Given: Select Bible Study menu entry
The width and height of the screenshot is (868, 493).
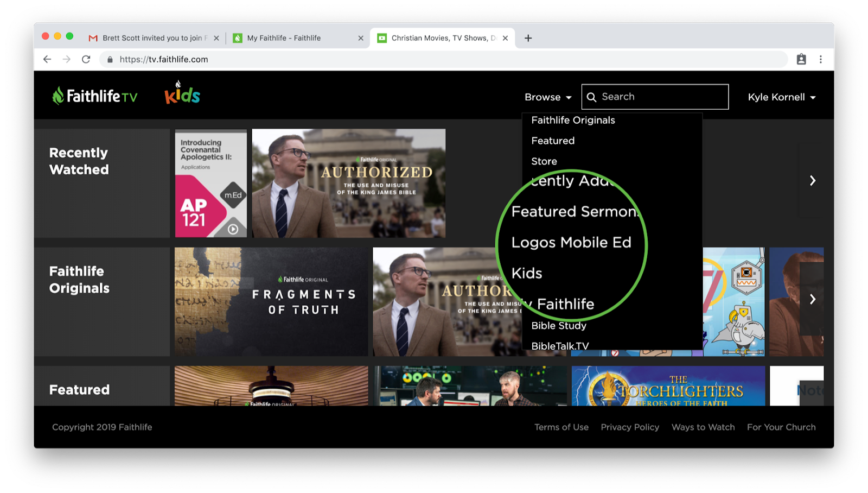Looking at the screenshot, I should click(559, 325).
